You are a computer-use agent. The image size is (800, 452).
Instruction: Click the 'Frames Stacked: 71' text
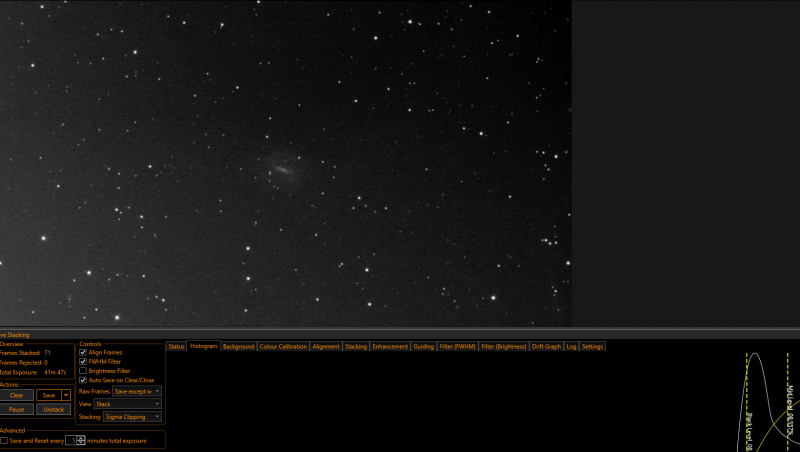pos(26,353)
